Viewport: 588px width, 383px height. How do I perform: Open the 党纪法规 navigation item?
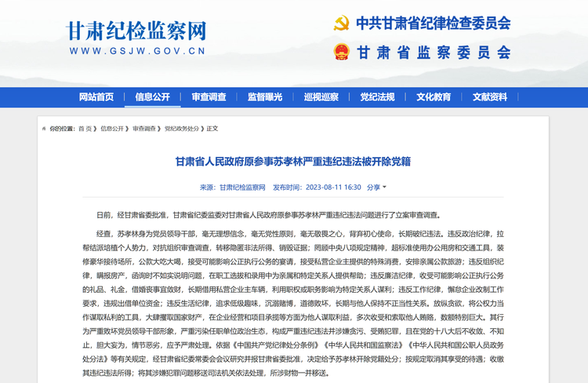pos(377,97)
